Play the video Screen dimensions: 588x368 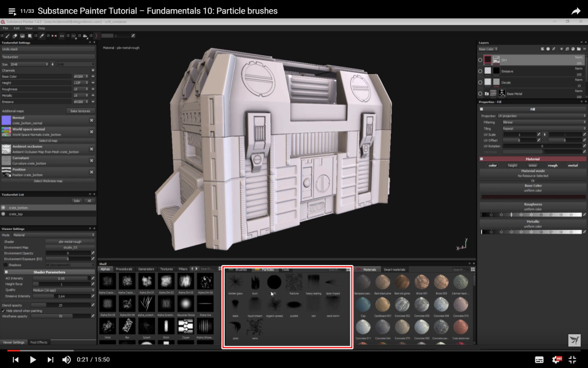(x=32, y=360)
